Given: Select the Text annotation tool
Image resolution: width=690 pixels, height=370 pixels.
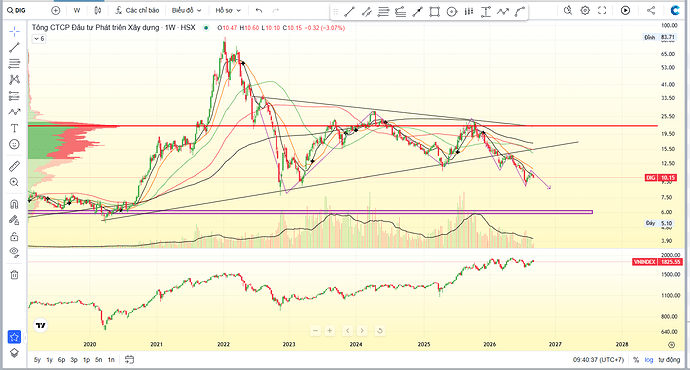Looking at the screenshot, I should click(15, 128).
